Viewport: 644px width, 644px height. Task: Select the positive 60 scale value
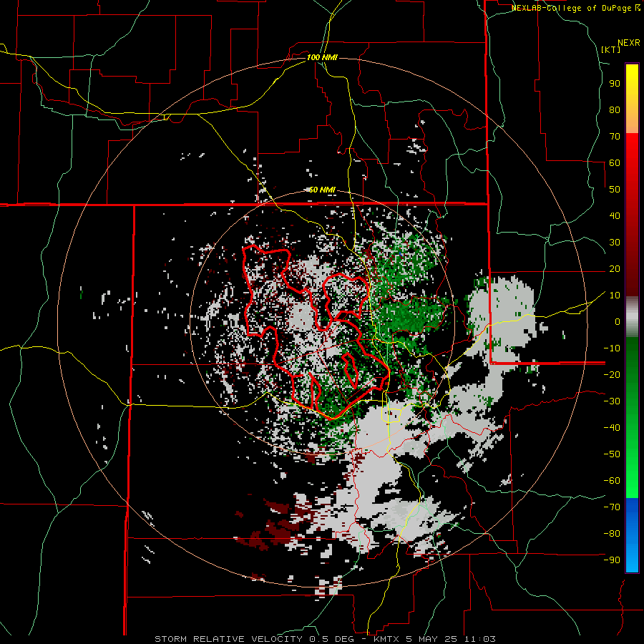pos(615,163)
